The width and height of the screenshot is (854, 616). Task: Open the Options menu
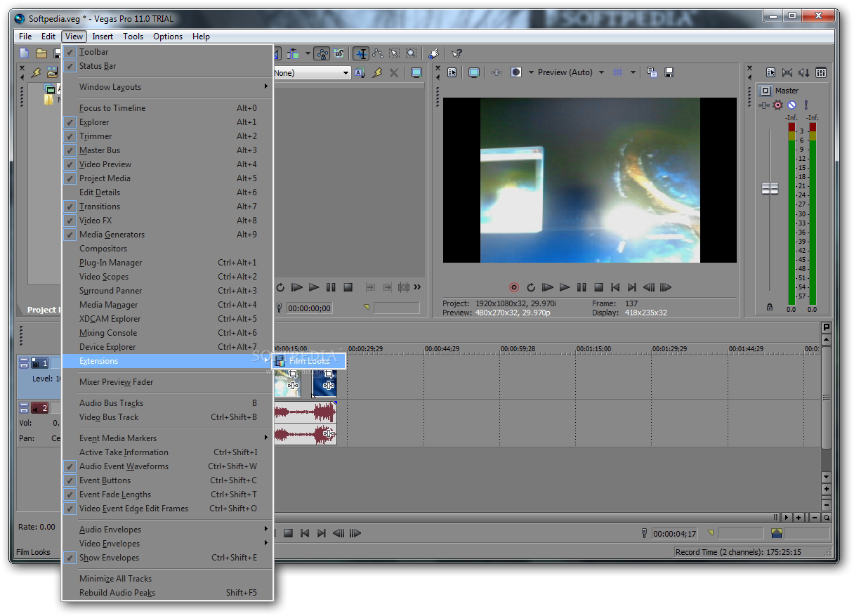coord(168,37)
